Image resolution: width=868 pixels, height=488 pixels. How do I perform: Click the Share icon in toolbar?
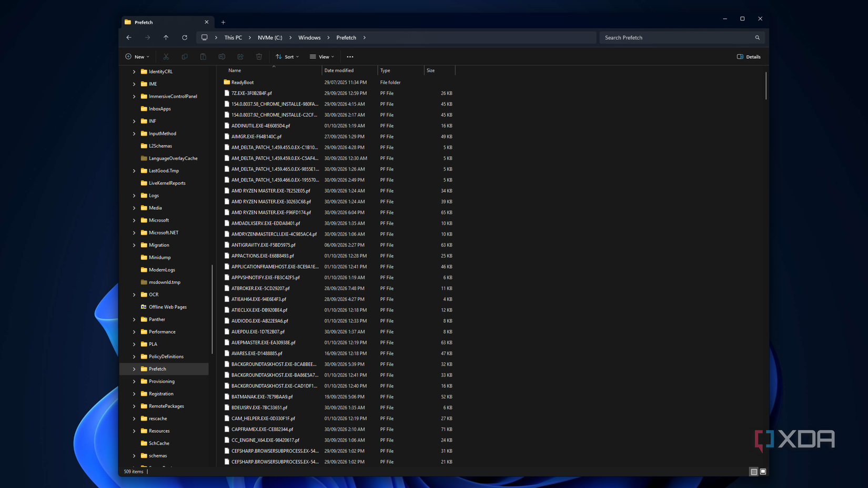[x=240, y=57]
